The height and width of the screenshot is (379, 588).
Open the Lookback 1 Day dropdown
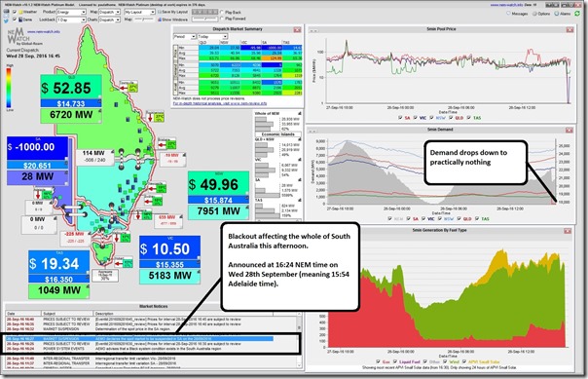tap(72, 19)
